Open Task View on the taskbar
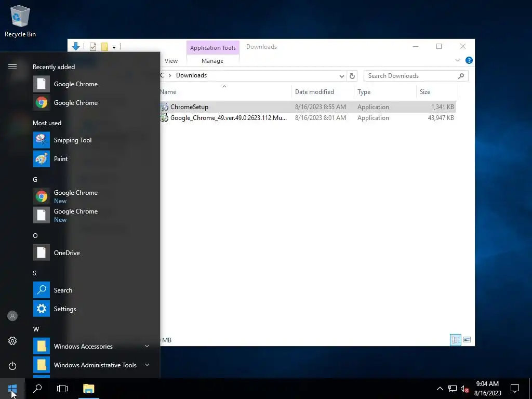Viewport: 532px width, 399px height. [62, 389]
